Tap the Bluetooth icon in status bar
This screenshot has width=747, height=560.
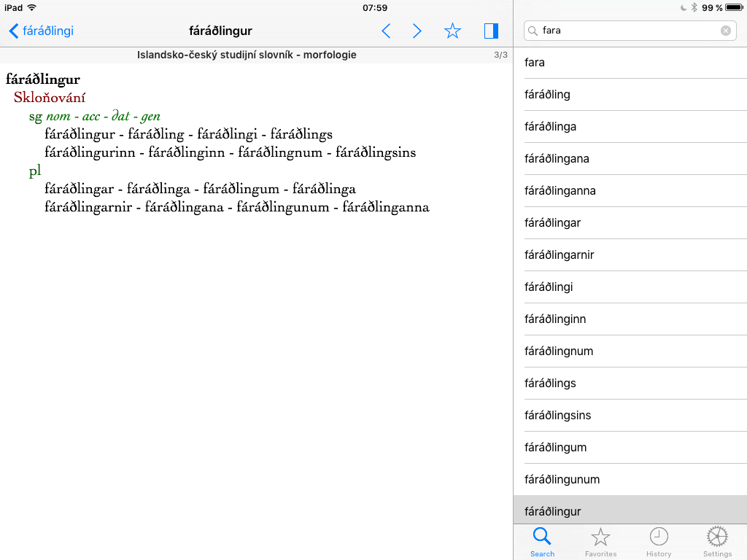tap(694, 7)
